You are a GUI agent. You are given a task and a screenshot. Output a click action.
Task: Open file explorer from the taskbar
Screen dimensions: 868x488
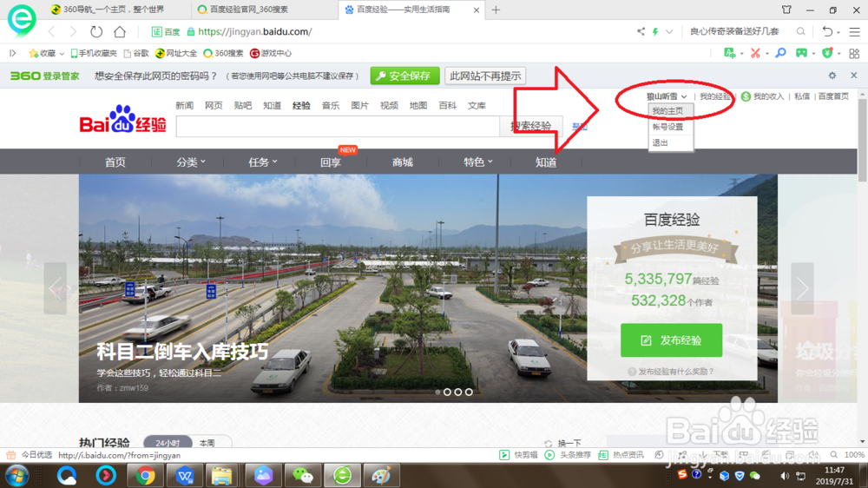point(222,476)
